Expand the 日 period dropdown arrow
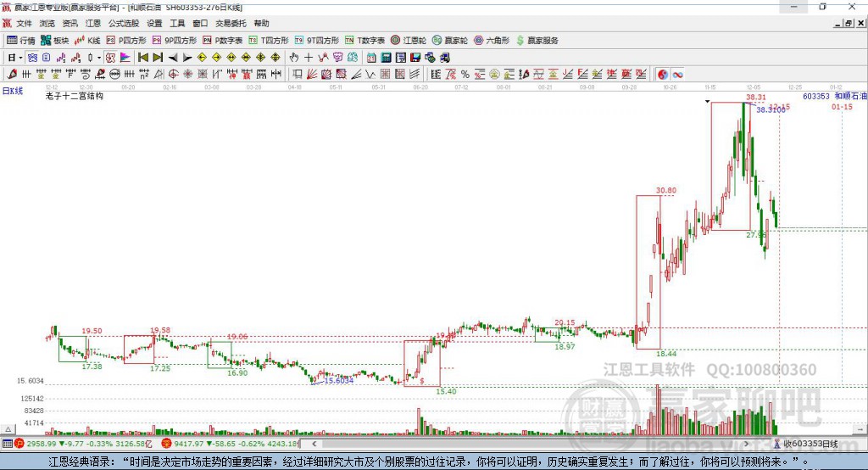Viewport: 868px width, 470px height. 20,58
